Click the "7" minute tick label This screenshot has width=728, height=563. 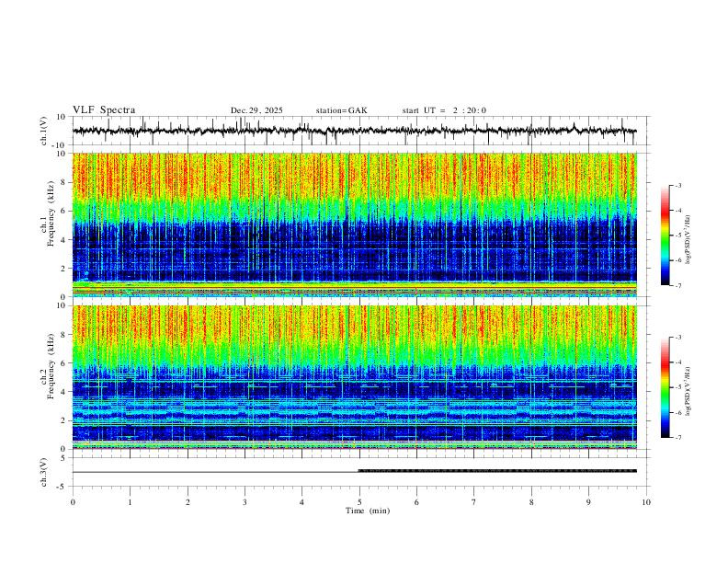(x=474, y=502)
